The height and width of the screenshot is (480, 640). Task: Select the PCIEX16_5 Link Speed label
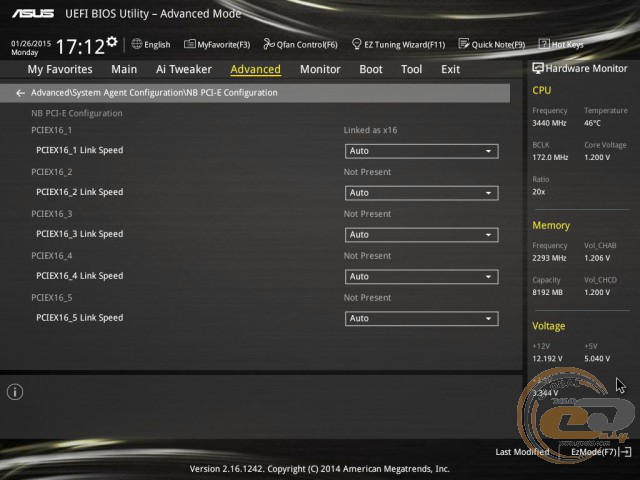[x=80, y=318]
